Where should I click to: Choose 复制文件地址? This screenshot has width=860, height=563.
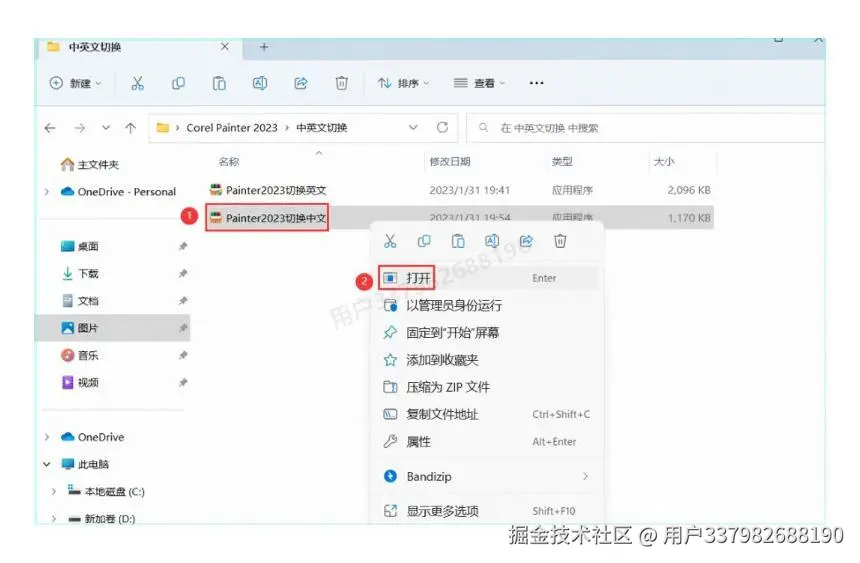click(x=487, y=414)
